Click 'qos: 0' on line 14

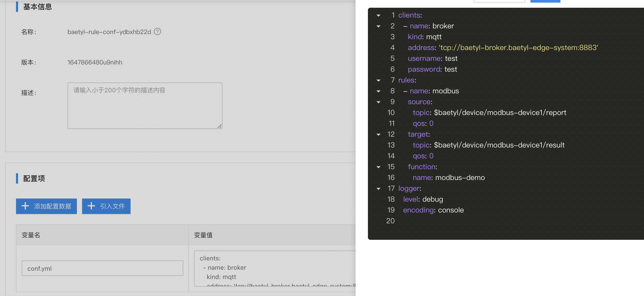pyautogui.click(x=423, y=156)
